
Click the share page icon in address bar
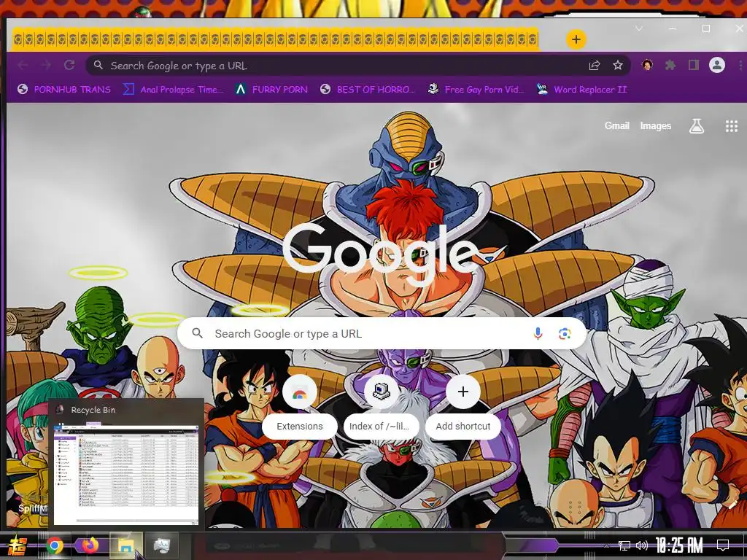point(594,65)
